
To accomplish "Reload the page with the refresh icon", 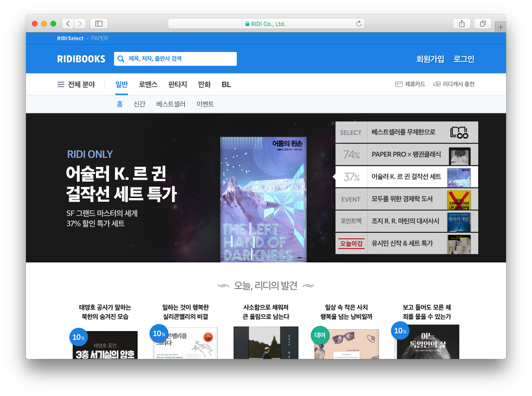I will 359,24.
